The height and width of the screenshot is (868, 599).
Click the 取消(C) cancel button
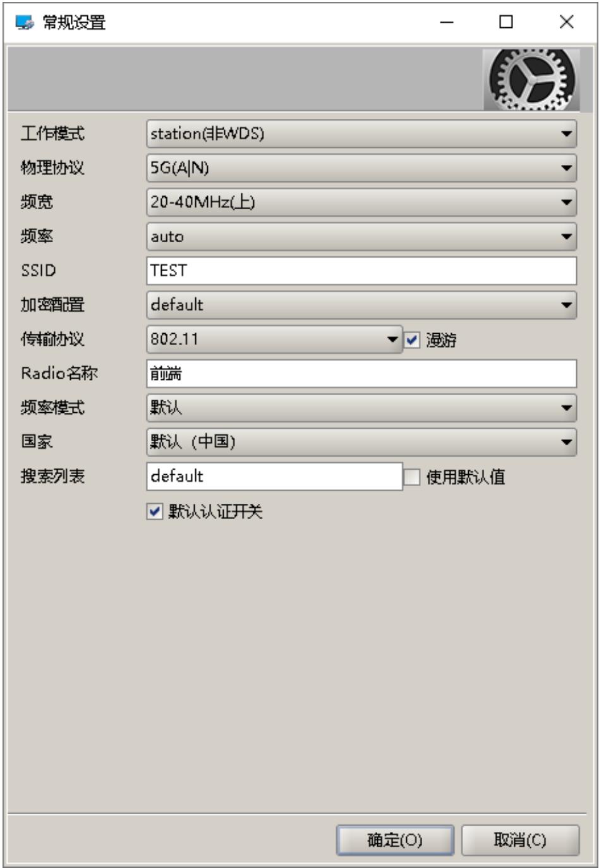520,840
